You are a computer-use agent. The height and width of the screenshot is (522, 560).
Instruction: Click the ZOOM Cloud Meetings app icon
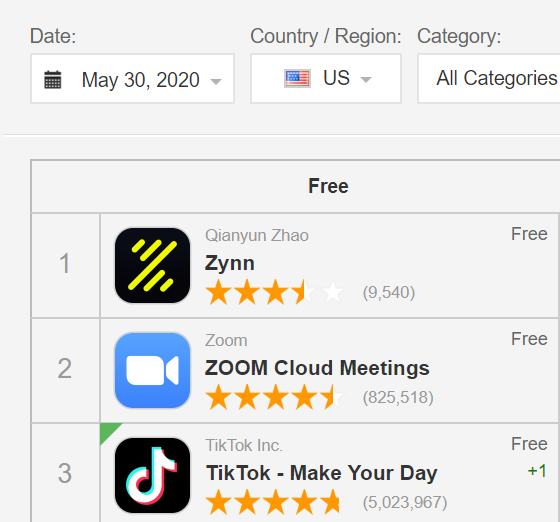coord(152,370)
